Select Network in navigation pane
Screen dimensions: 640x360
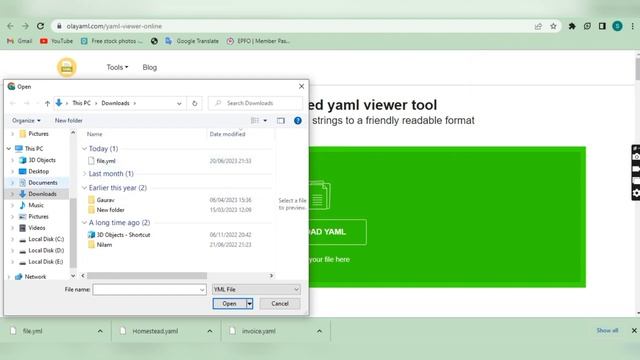tap(35, 277)
